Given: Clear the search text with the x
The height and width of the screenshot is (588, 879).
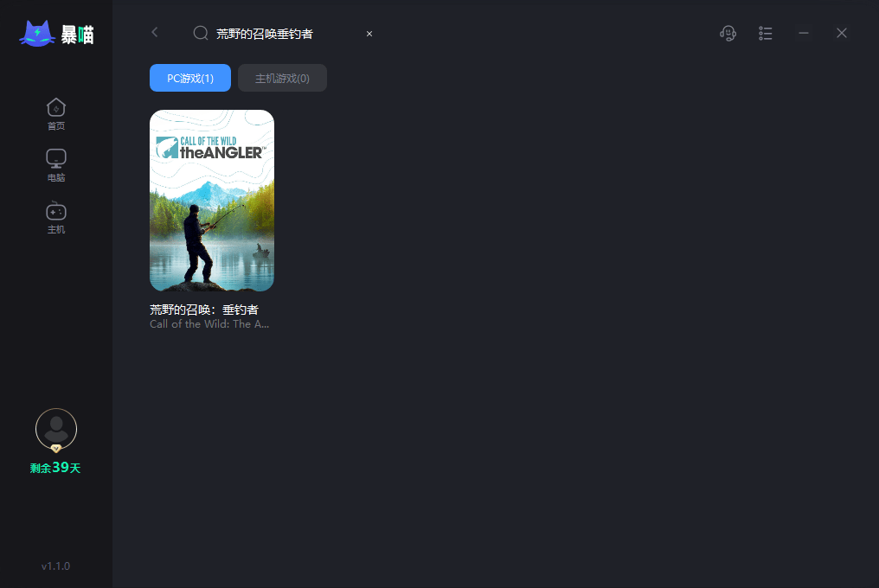Looking at the screenshot, I should tap(369, 34).
